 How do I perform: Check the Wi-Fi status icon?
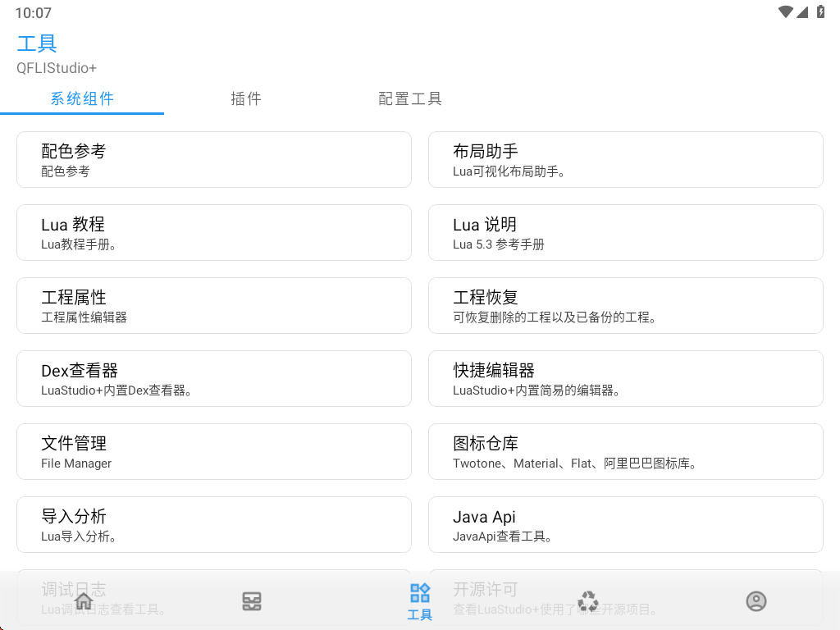[x=785, y=11]
